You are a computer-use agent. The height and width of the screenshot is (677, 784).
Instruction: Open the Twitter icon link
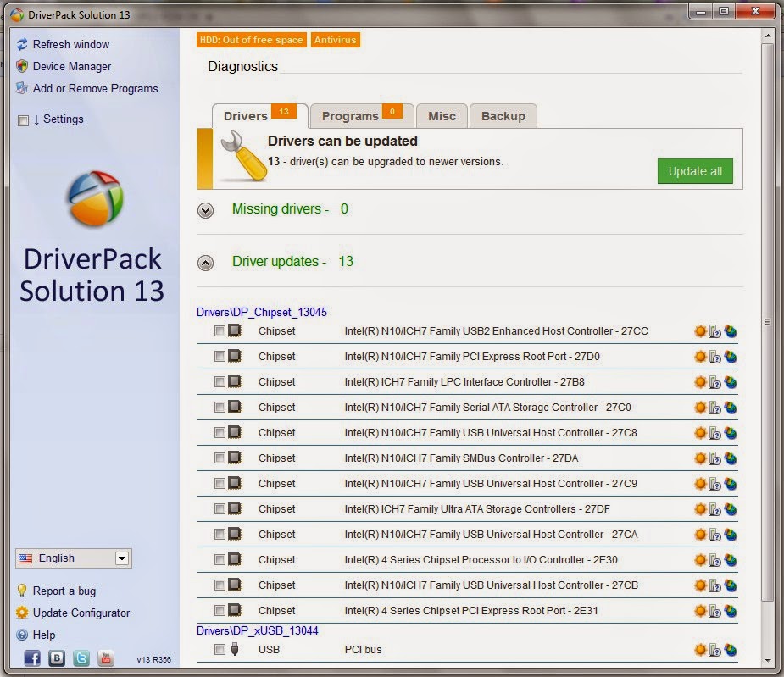pos(81,658)
